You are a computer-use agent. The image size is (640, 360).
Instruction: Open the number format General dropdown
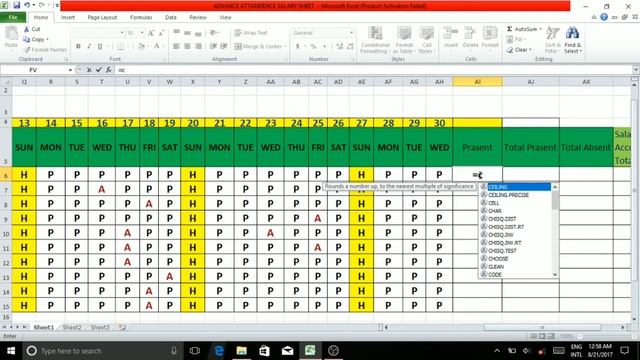coord(351,33)
